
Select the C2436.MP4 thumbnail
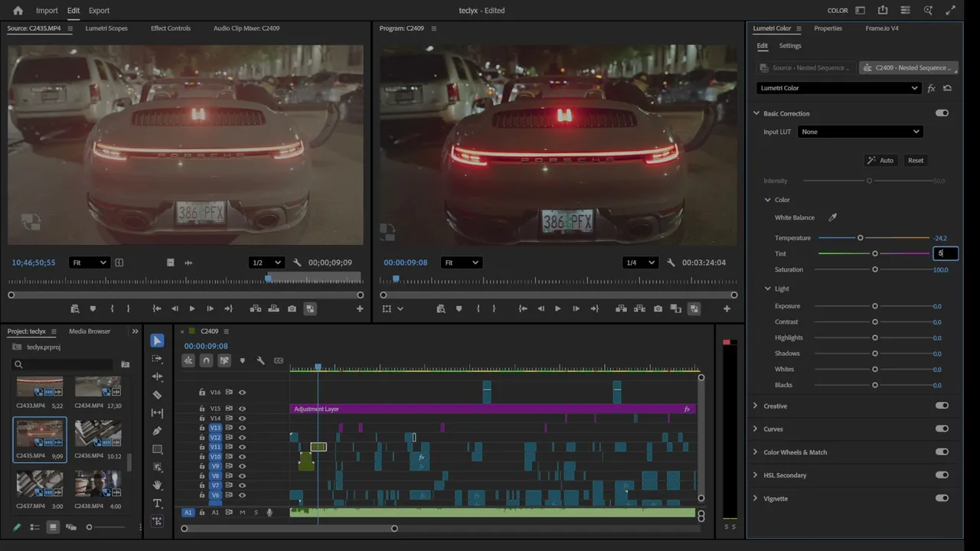(x=97, y=435)
